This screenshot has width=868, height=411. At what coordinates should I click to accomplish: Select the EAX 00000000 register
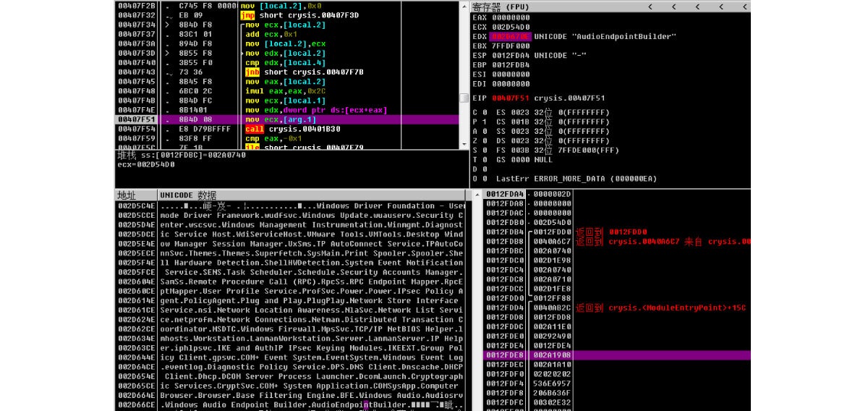click(501, 17)
